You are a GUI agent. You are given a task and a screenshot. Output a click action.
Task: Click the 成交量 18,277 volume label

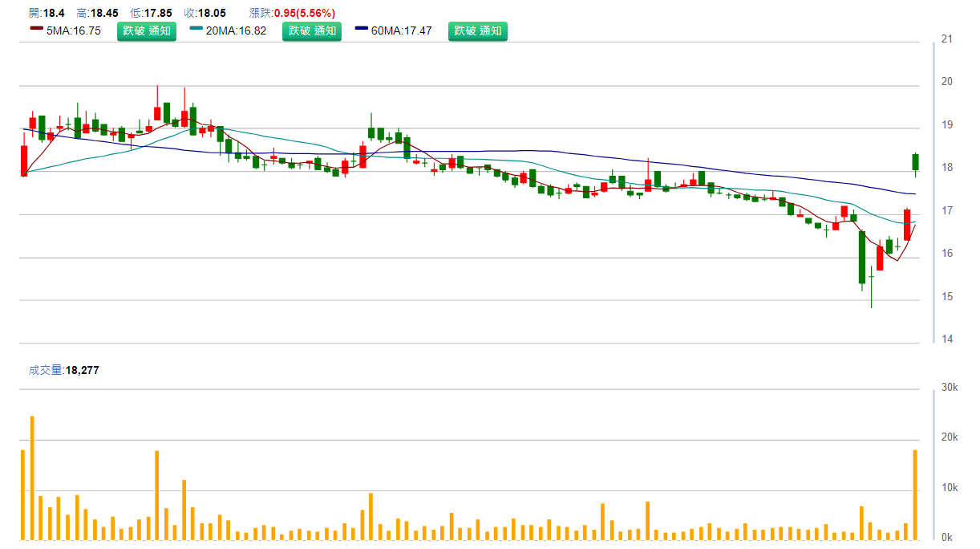pyautogui.click(x=63, y=371)
